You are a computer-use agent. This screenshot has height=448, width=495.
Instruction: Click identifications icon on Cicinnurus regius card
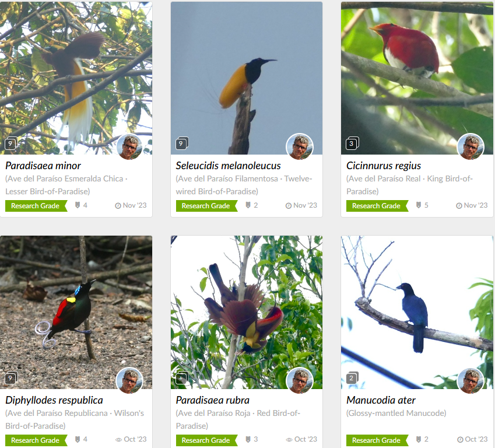(419, 205)
